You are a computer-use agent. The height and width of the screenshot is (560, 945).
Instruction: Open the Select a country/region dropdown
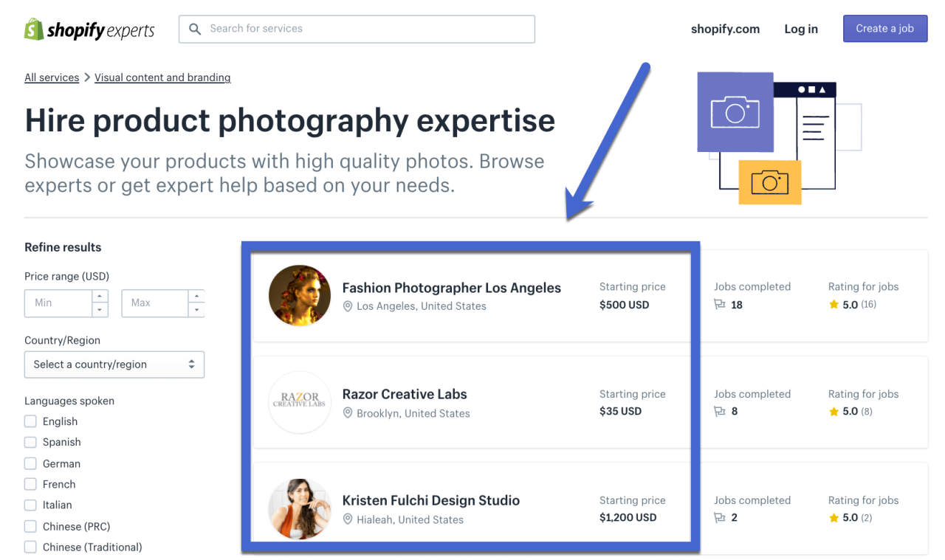pyautogui.click(x=114, y=364)
